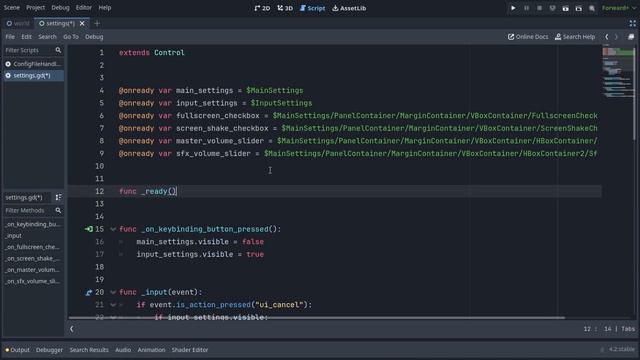This screenshot has width=640, height=360.
Task: Make the script editor floating
Action: (631, 37)
